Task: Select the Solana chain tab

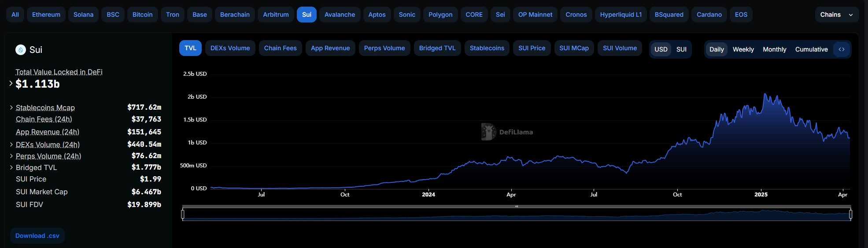Action: [83, 15]
